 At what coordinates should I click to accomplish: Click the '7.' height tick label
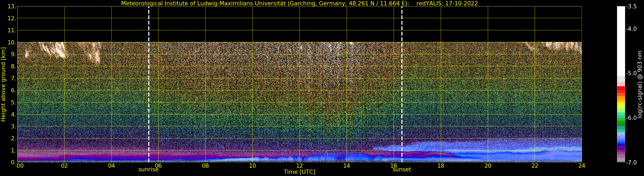tap(13, 78)
